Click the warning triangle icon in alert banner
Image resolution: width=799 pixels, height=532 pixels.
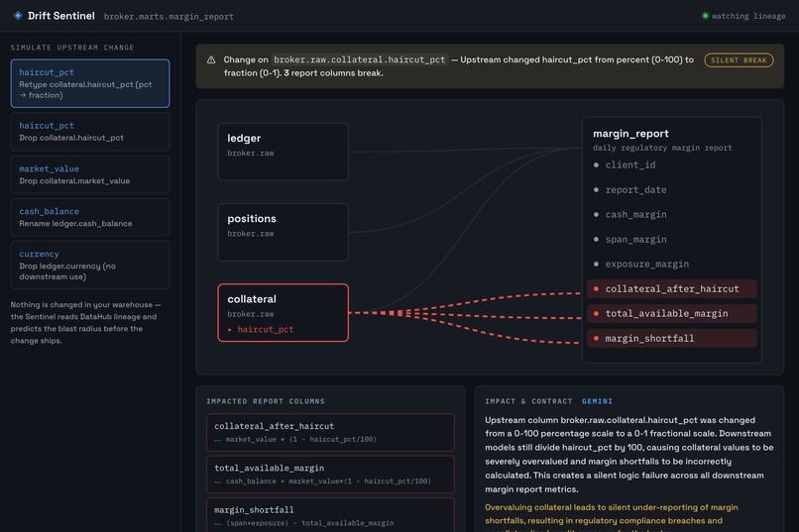tap(211, 59)
